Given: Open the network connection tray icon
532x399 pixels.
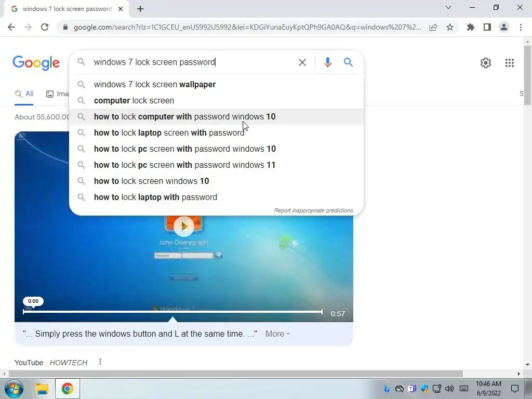Looking at the screenshot, I should 436,389.
